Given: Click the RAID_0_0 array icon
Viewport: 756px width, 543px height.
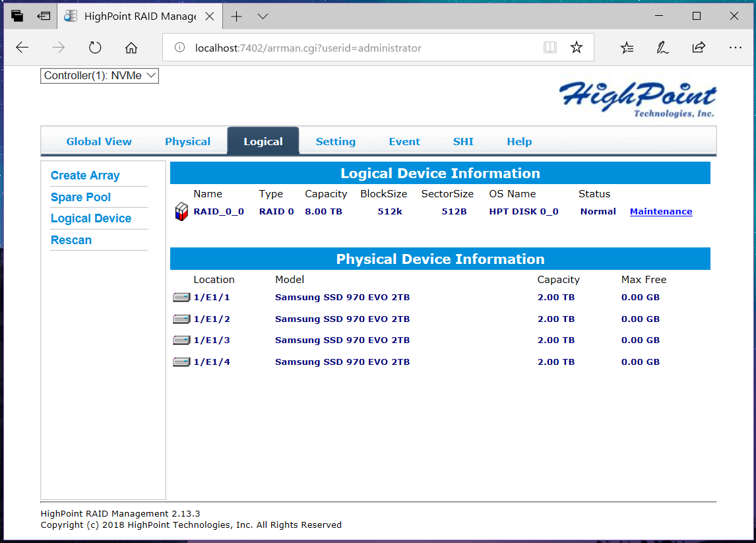Looking at the screenshot, I should (181, 212).
